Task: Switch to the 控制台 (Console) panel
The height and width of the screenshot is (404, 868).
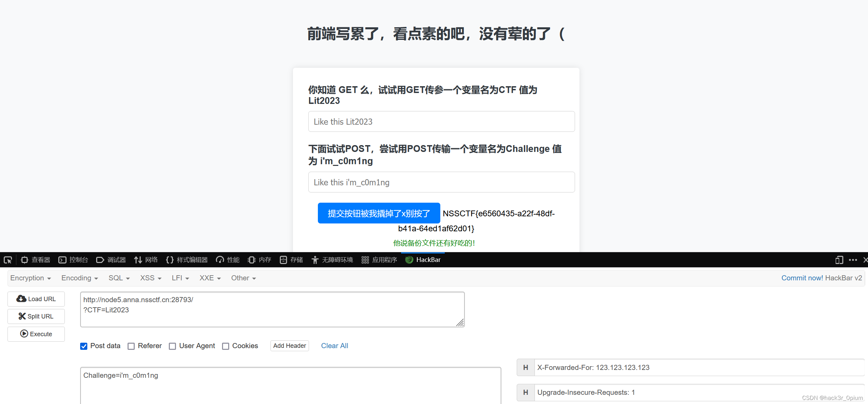Action: (73, 260)
